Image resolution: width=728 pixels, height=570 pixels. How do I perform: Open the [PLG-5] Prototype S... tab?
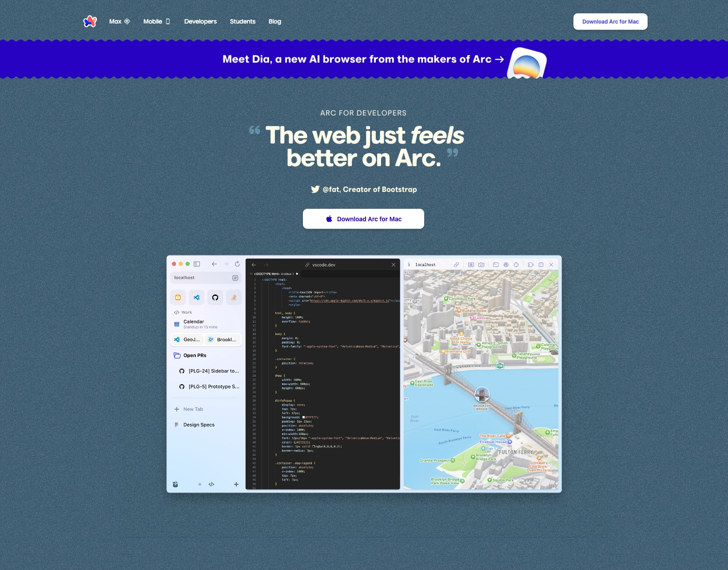[x=209, y=387]
